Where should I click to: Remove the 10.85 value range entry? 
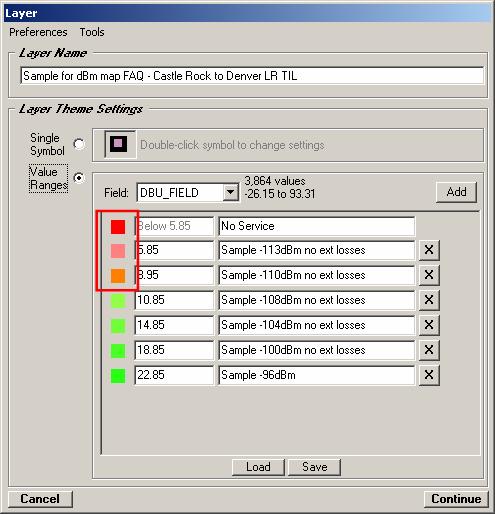(x=429, y=300)
